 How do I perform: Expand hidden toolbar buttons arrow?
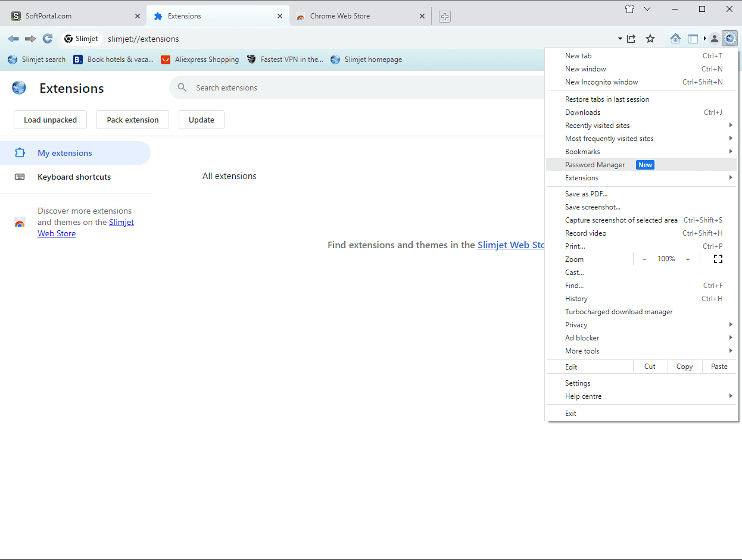point(705,39)
